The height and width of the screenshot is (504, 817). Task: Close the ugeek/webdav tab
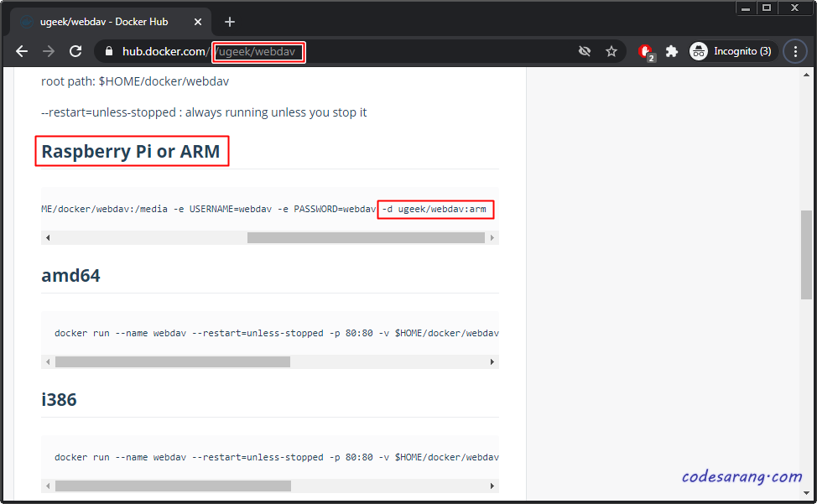point(197,22)
